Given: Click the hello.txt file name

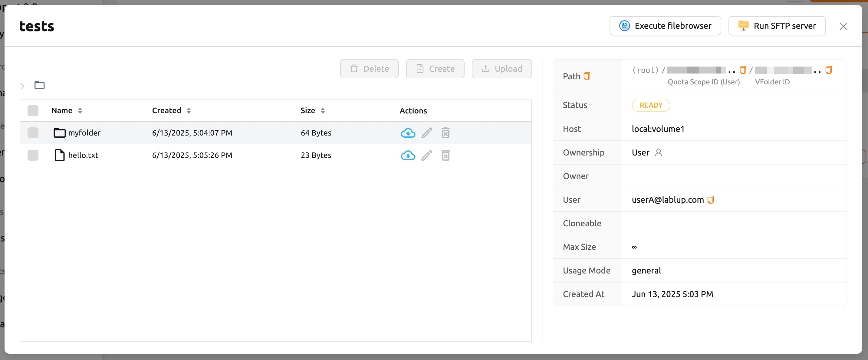Looking at the screenshot, I should click(83, 155).
